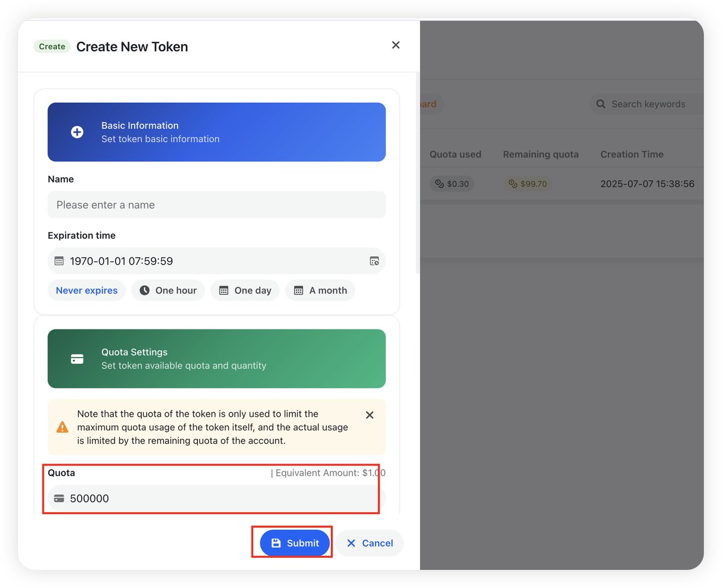Click the calendar icon left of expiration date
722x588 pixels.
(x=59, y=261)
